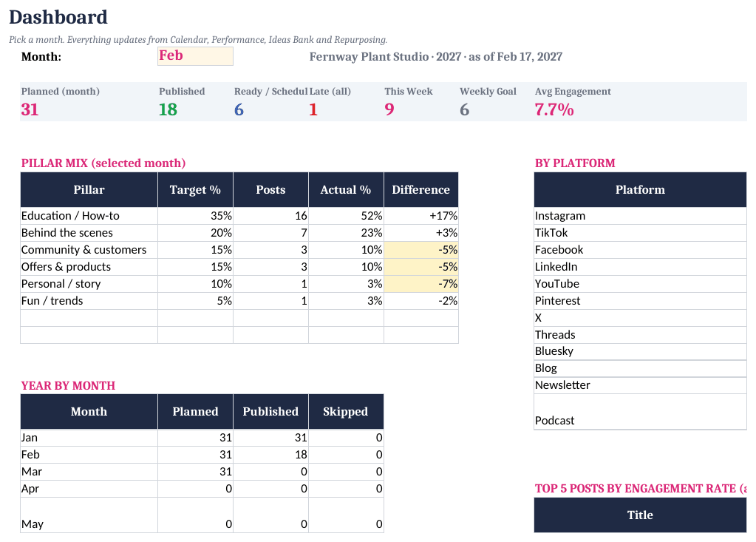
Task: Select the X platform row
Action: (x=640, y=318)
